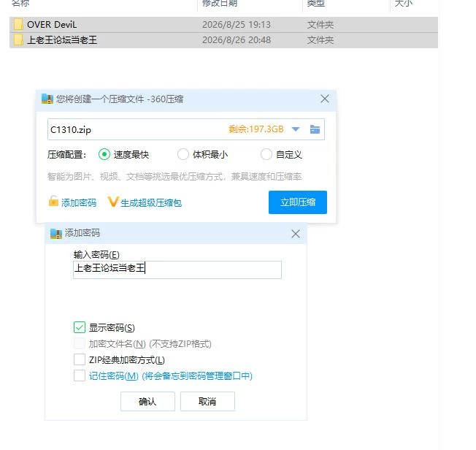476x450 pixels.
Task: Click the V icon for 生成超级压缩包
Action: tap(112, 202)
